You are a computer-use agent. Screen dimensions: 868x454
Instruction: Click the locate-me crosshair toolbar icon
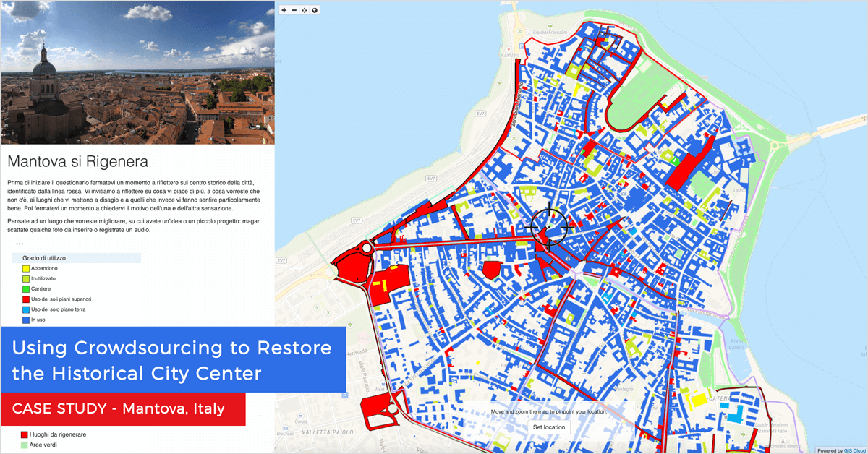(x=305, y=10)
